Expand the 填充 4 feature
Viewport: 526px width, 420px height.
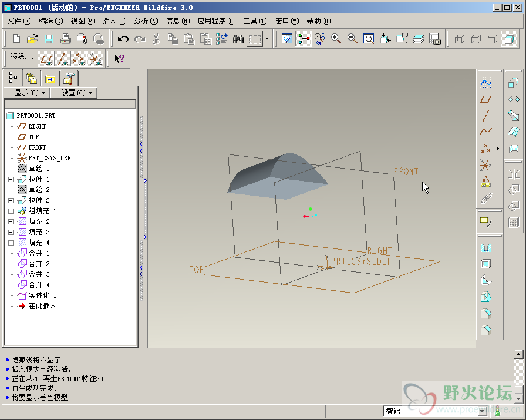11,243
